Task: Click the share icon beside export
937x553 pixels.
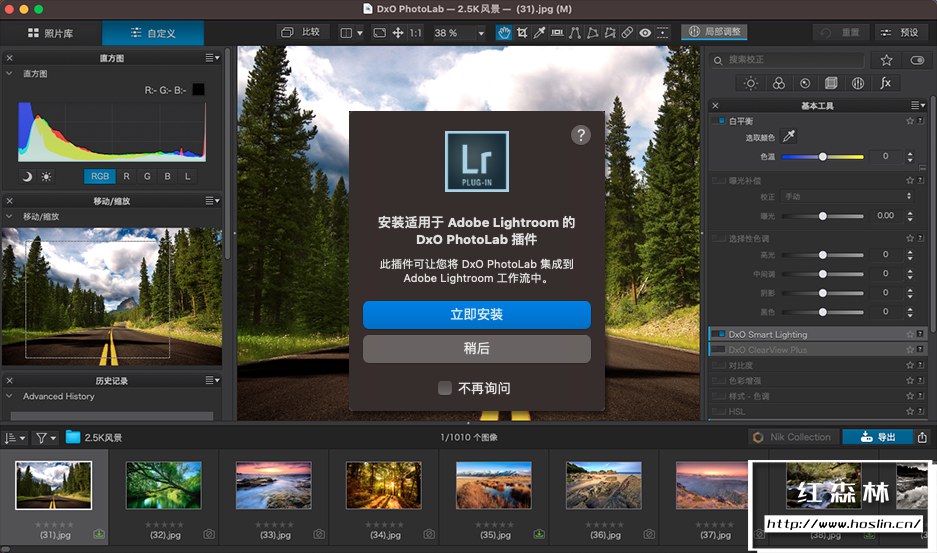Action: pyautogui.click(x=922, y=437)
